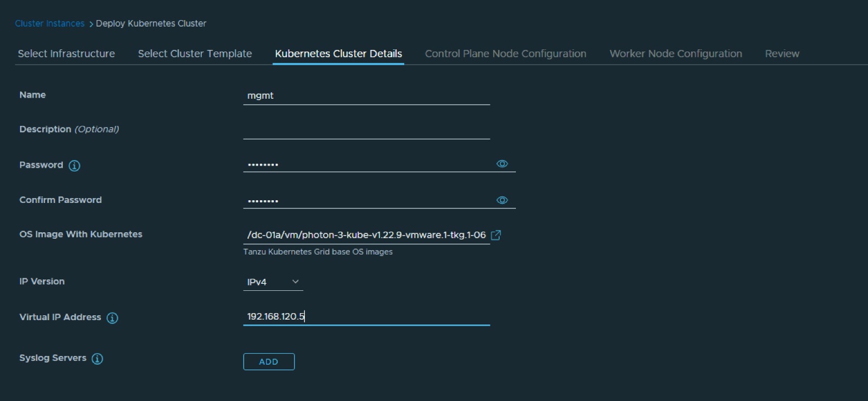Open the Password info tooltip icon
The width and height of the screenshot is (868, 401).
point(74,166)
